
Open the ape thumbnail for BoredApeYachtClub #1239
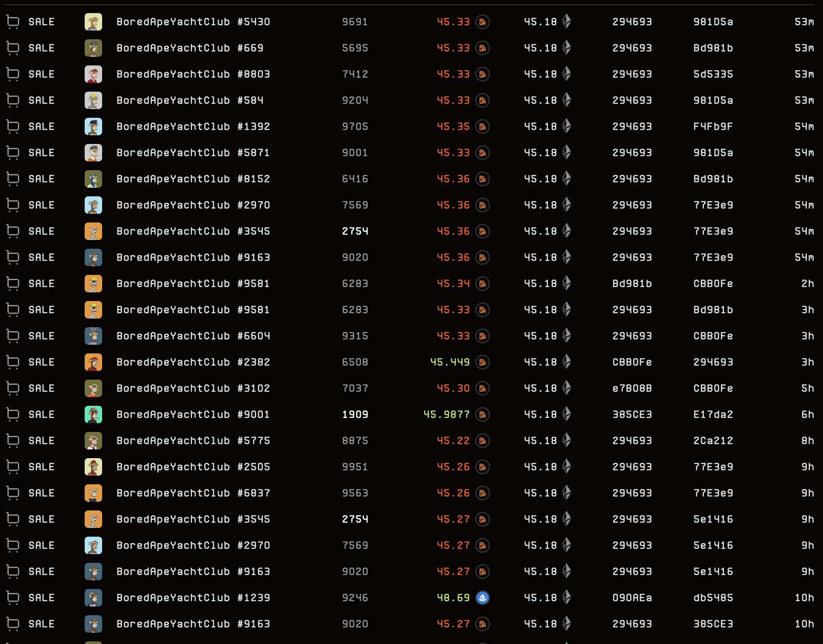tap(93, 598)
